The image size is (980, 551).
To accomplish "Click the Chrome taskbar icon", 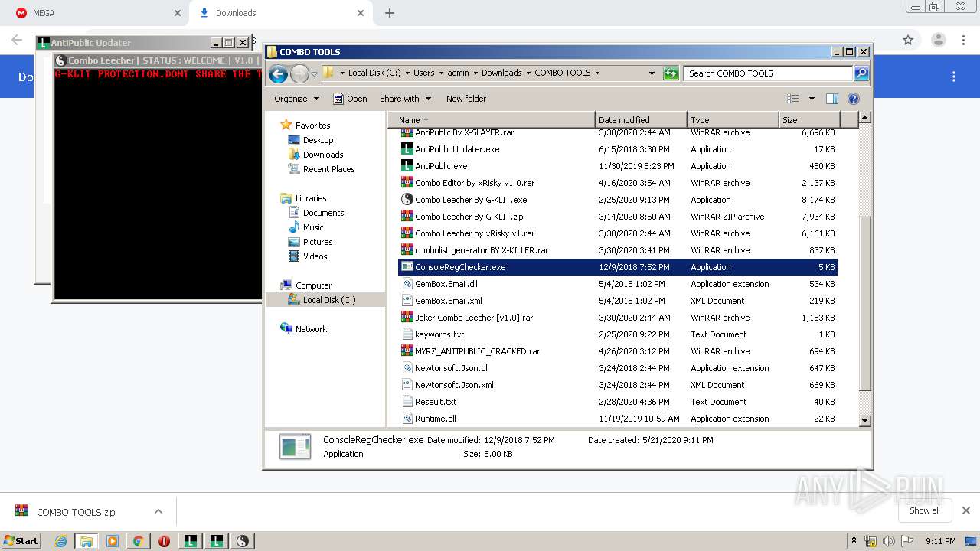I will [x=139, y=541].
